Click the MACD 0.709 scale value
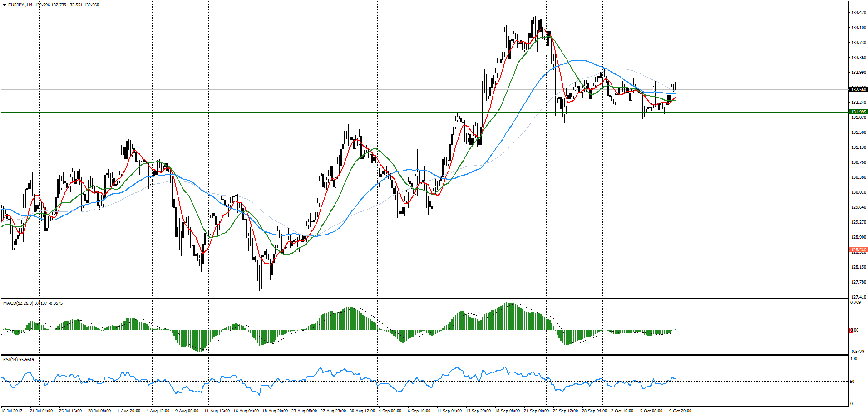 click(x=855, y=303)
